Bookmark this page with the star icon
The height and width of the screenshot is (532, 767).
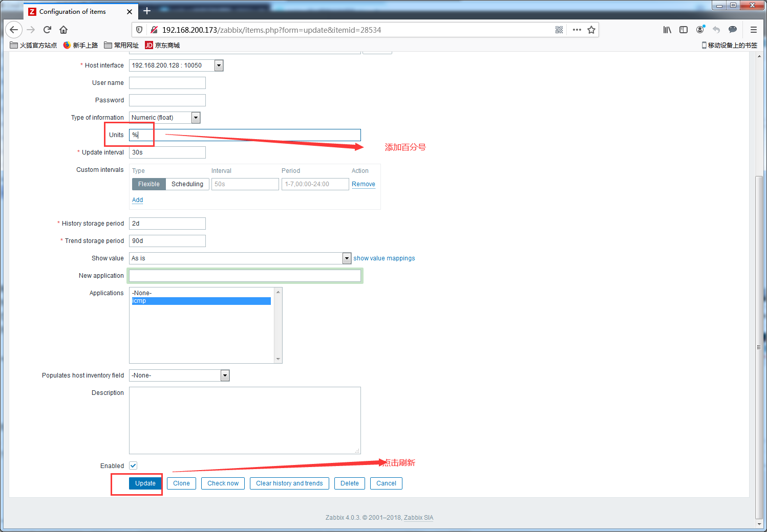[x=591, y=30]
